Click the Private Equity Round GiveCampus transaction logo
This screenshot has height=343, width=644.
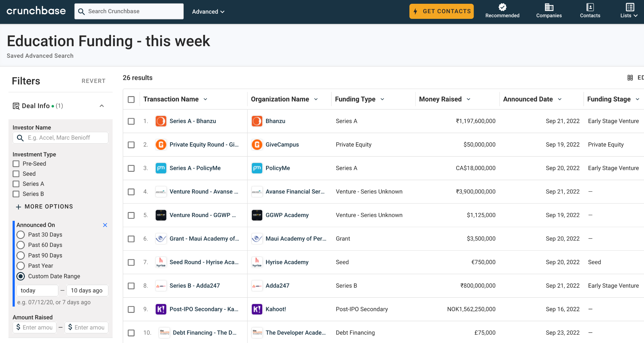coord(161,145)
